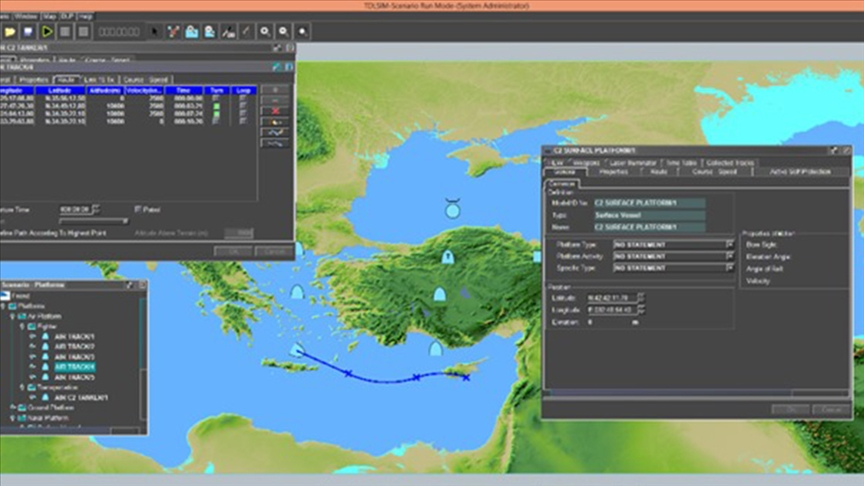Open the Platform Activity dropdown
This screenshot has height=486, width=864.
pyautogui.click(x=729, y=256)
